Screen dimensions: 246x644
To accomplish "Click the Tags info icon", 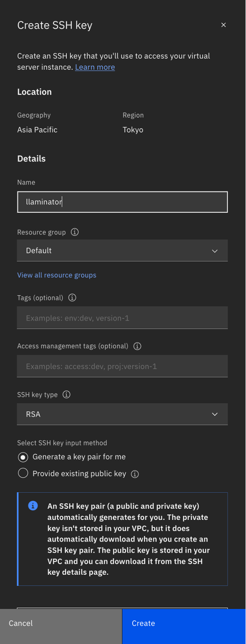I will point(72,298).
